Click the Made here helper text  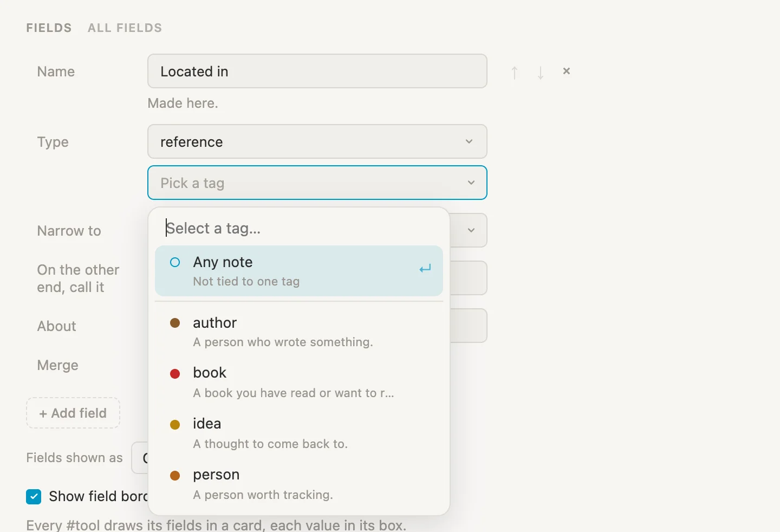pyautogui.click(x=183, y=103)
